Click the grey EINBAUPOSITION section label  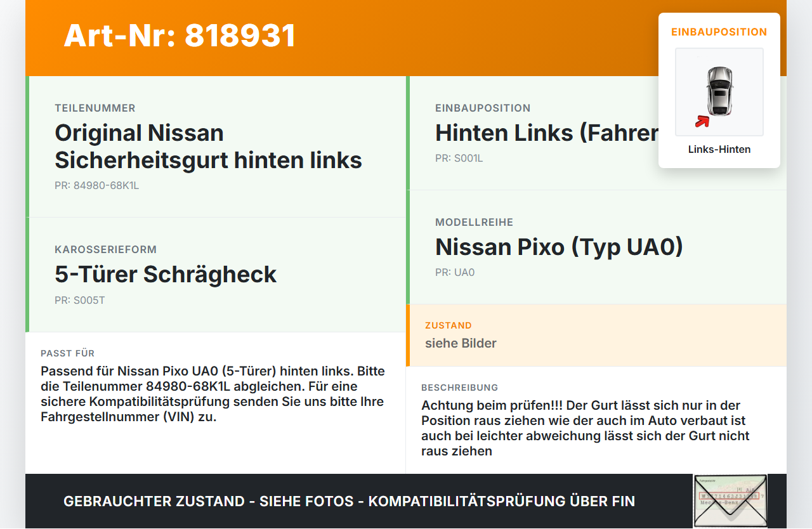pyautogui.click(x=483, y=108)
